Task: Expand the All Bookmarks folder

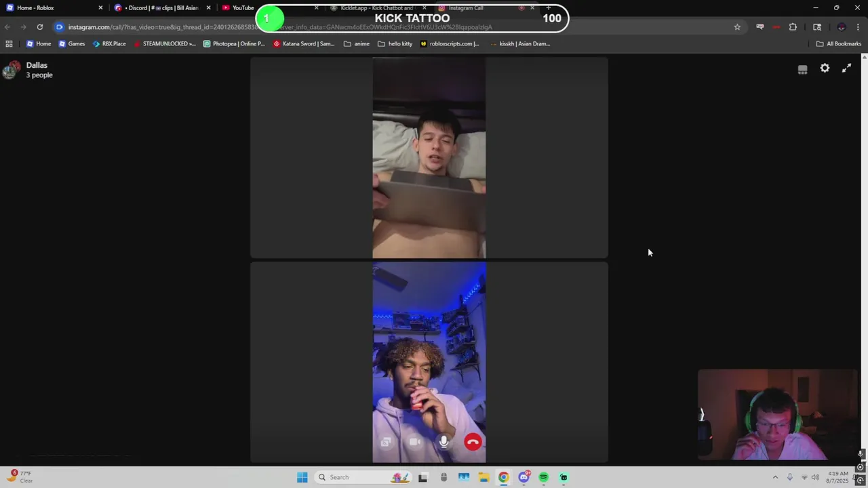Action: click(839, 43)
